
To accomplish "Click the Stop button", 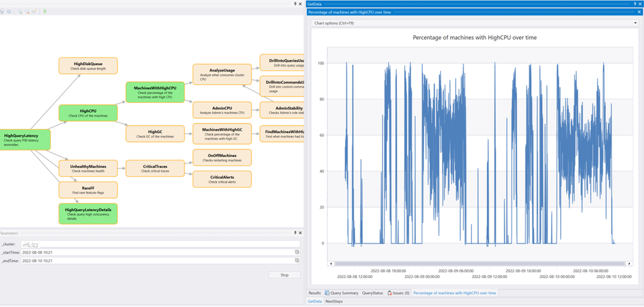I will pyautogui.click(x=285, y=275).
